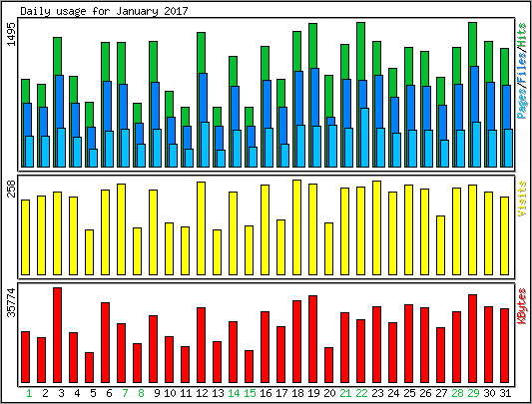Click the yellow Visits legend label

522,199
